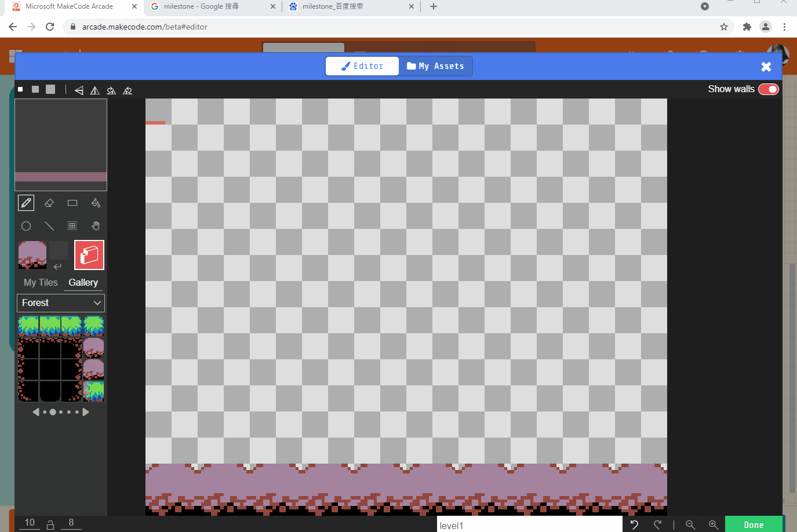Undo the last tilemap edit
797x532 pixels.
(634, 524)
